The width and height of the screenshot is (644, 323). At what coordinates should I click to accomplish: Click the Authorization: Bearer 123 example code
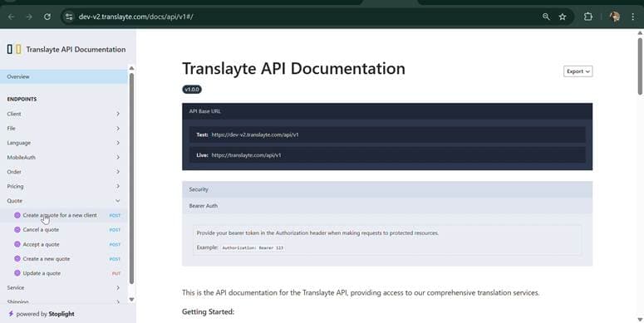253,248
